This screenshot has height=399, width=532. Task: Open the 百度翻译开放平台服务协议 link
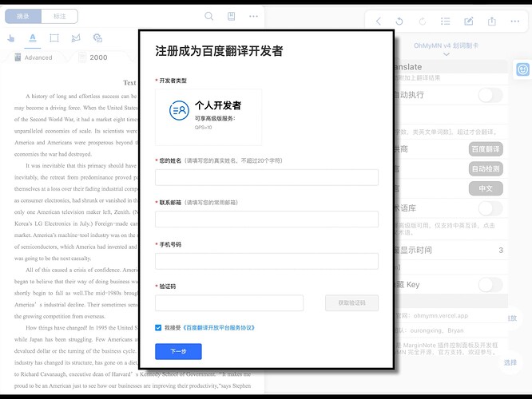[x=219, y=328]
